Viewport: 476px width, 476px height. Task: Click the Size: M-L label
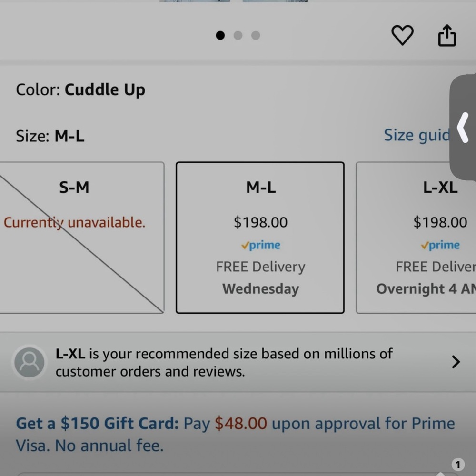click(50, 137)
